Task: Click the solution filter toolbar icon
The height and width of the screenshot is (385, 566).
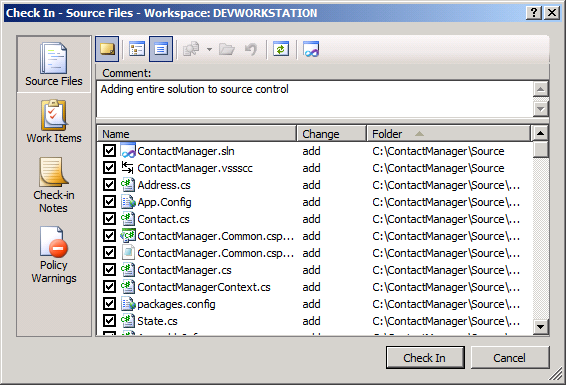Action: click(x=311, y=49)
